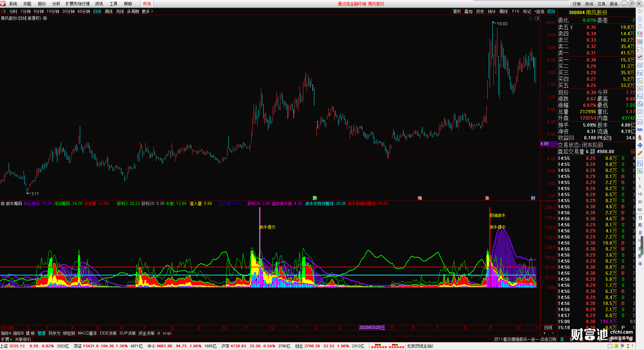
Task: Click the 双11 点击订购 promotion link
Action: pos(525,339)
